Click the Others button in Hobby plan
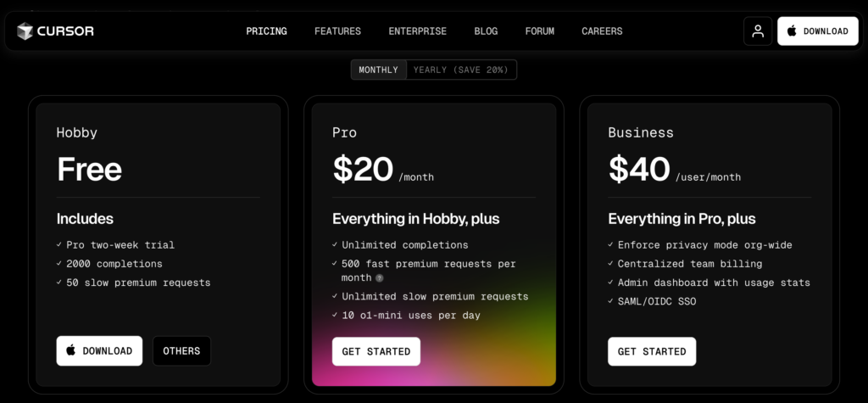 (181, 351)
